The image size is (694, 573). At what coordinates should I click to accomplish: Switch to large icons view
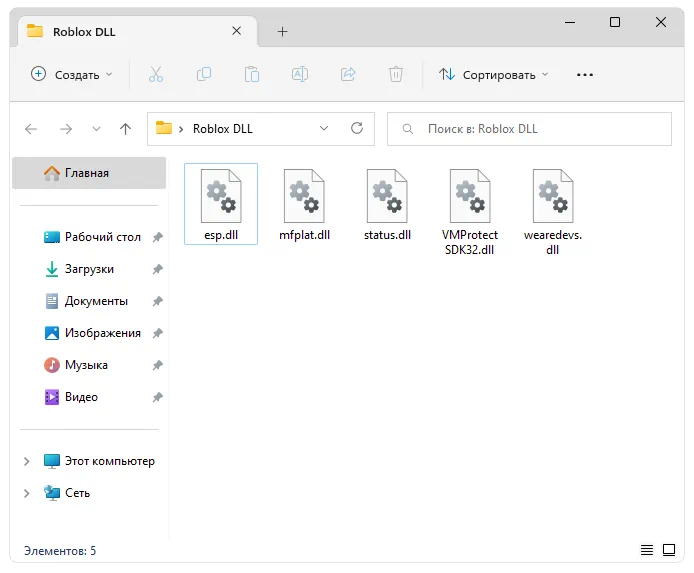click(x=669, y=550)
